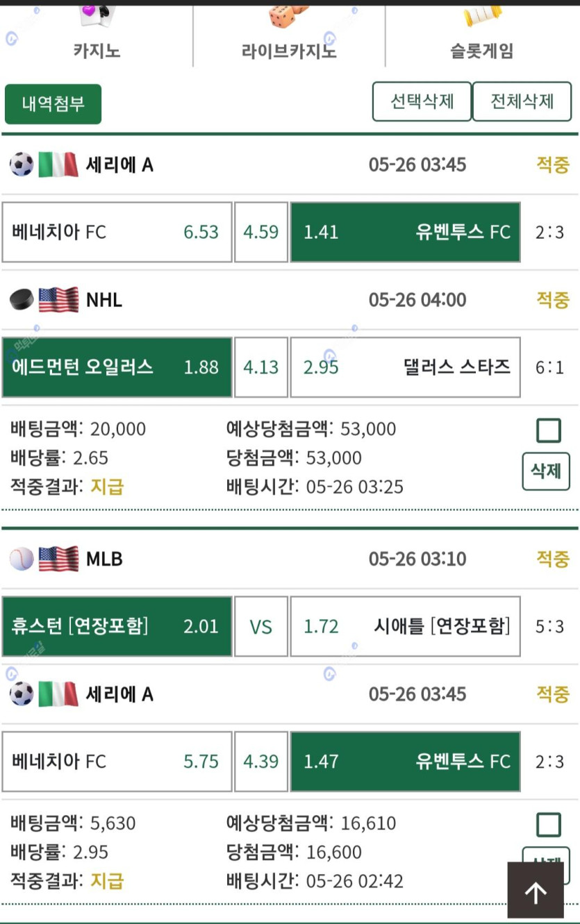Select 베네치아 FC 5.75 odds cell
The image size is (580, 924).
coord(117,762)
